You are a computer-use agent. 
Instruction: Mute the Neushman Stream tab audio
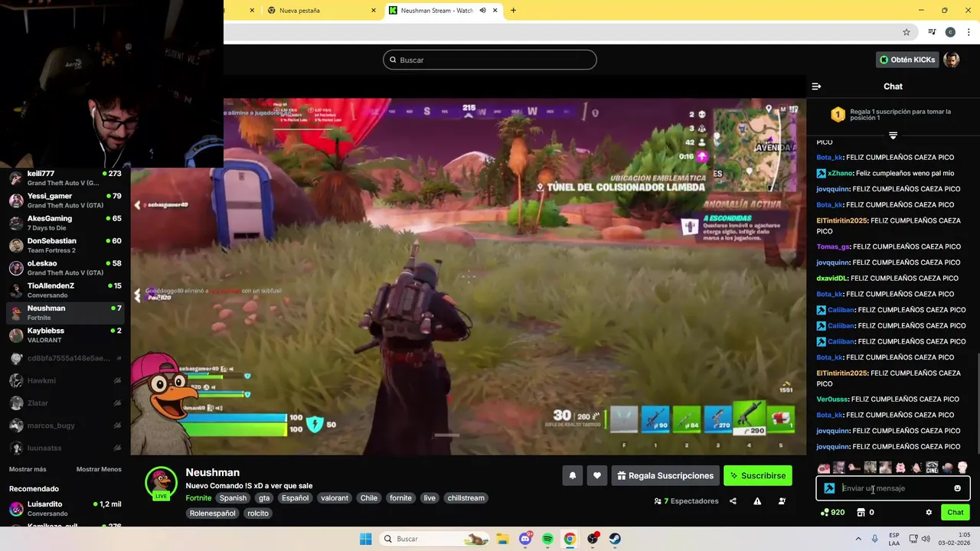point(482,11)
